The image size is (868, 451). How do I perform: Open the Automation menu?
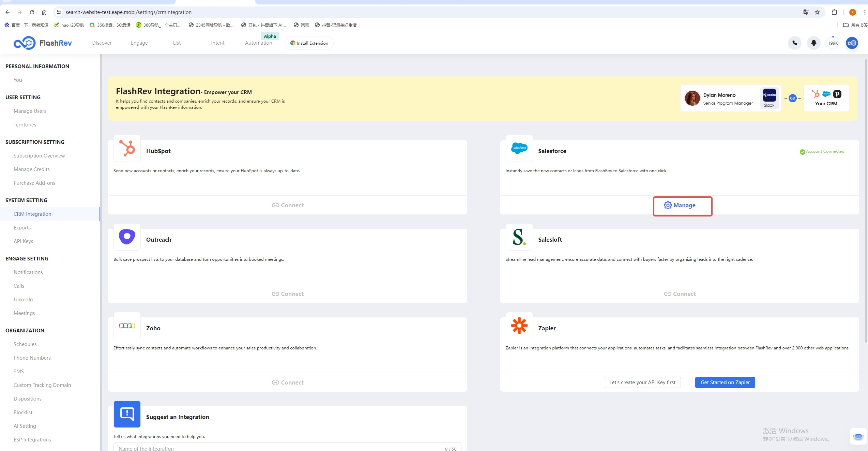[x=259, y=43]
